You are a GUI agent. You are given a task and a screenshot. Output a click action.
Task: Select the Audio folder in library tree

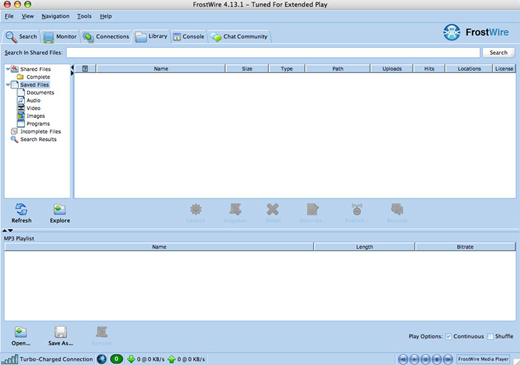pyautogui.click(x=33, y=100)
